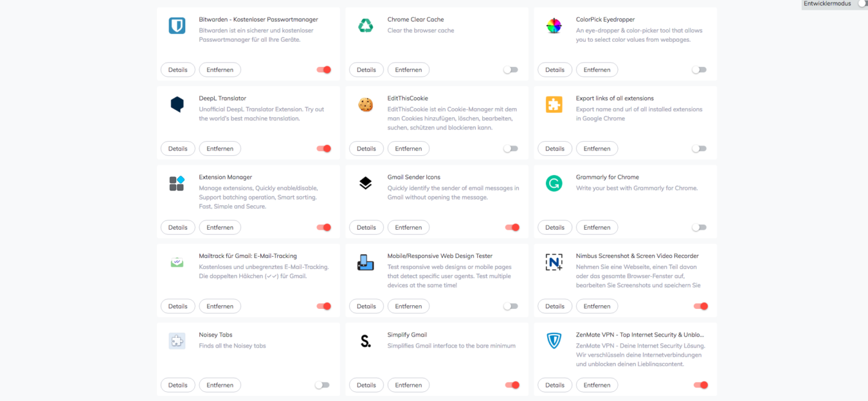
Task: Click Entfernen for ZenMate VPN
Action: pos(597,385)
